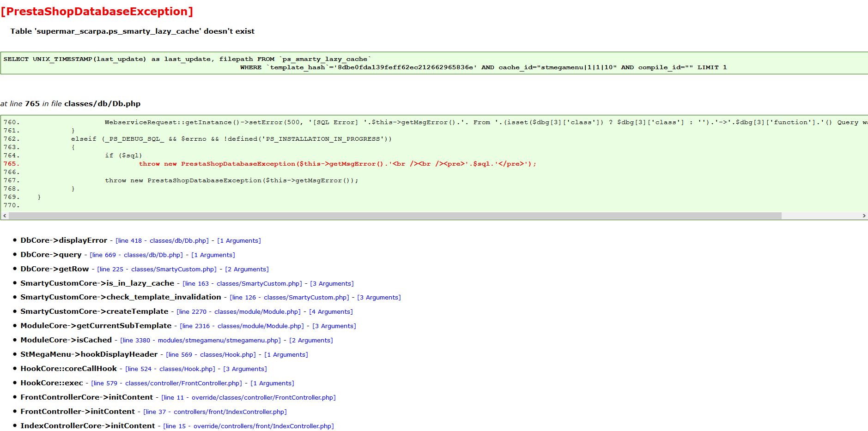Click the horizontal scrollbar thumb of code box
This screenshot has height=431, width=868.
click(x=395, y=216)
